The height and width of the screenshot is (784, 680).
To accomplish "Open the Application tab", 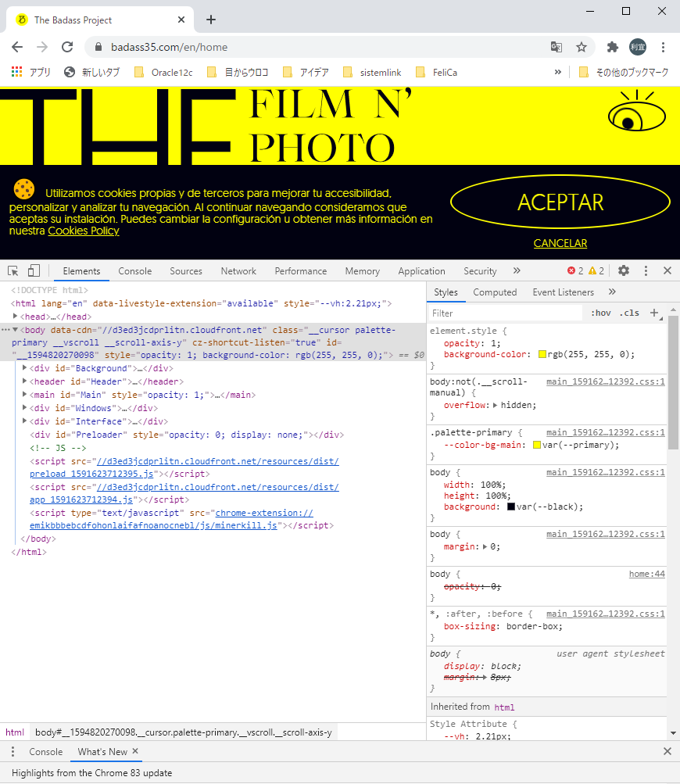I will [421, 271].
